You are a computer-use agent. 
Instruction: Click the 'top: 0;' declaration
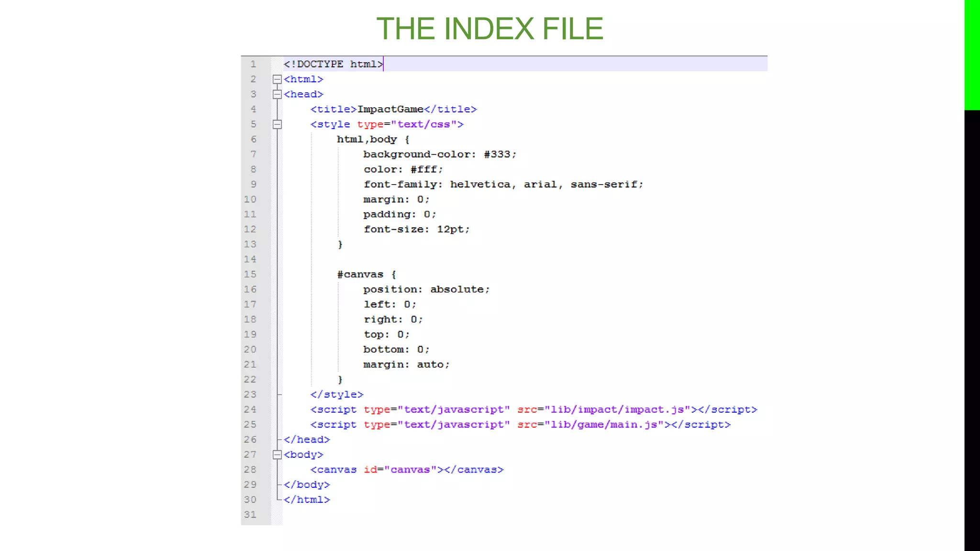[387, 334]
